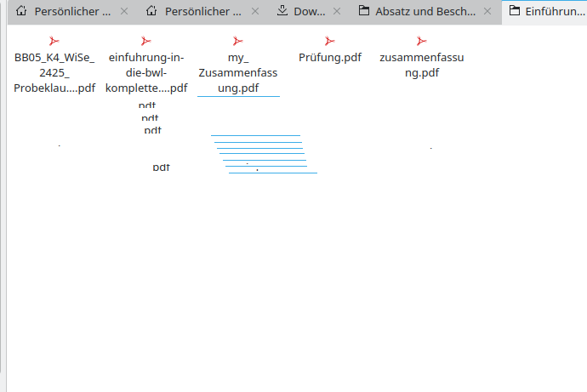
Task: Click the home icon on first Persönlicher tab
Action: (22, 12)
